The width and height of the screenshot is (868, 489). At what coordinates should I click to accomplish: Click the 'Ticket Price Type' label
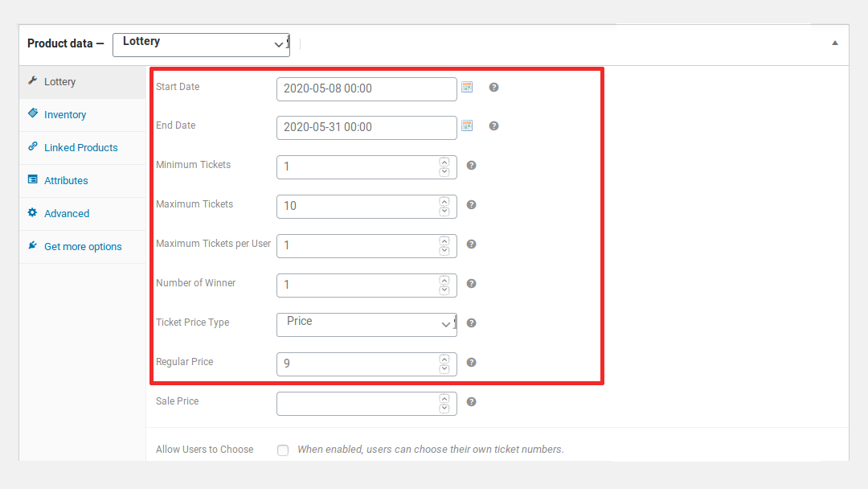pyautogui.click(x=193, y=323)
